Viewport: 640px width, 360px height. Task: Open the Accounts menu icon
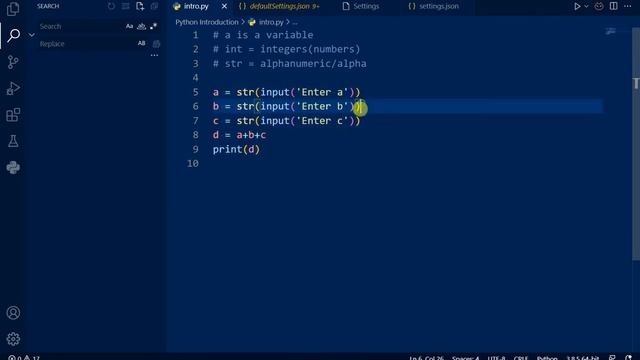(x=13, y=313)
